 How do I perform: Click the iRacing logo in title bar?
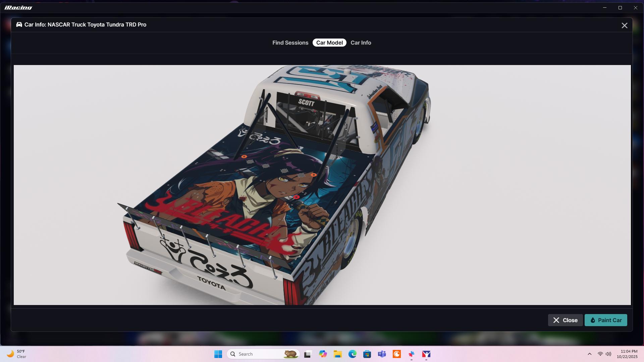pos(18,7)
